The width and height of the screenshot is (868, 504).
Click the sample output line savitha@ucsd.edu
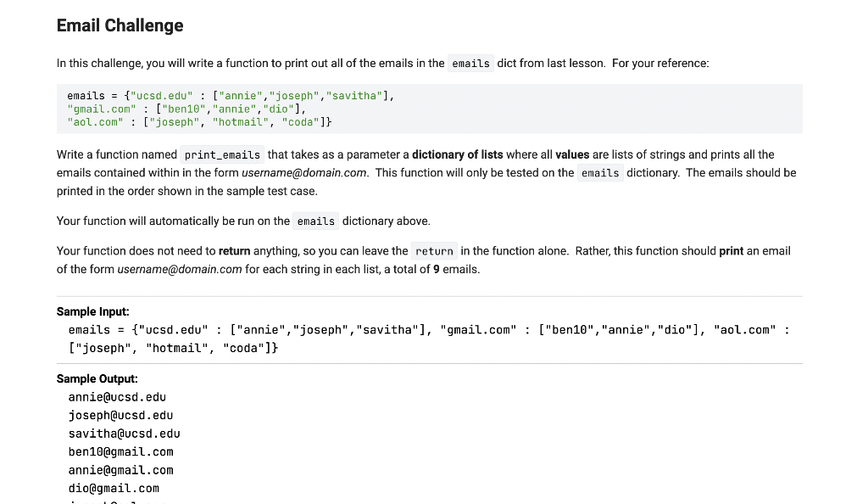pyautogui.click(x=124, y=434)
